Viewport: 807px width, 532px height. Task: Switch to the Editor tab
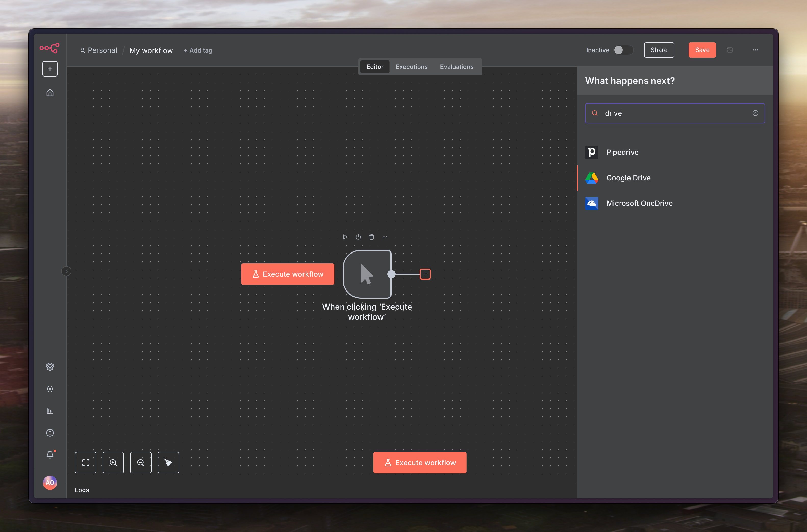374,67
